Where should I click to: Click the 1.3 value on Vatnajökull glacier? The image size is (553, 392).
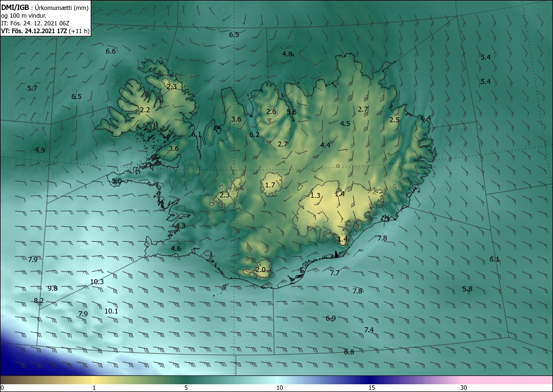(315, 195)
